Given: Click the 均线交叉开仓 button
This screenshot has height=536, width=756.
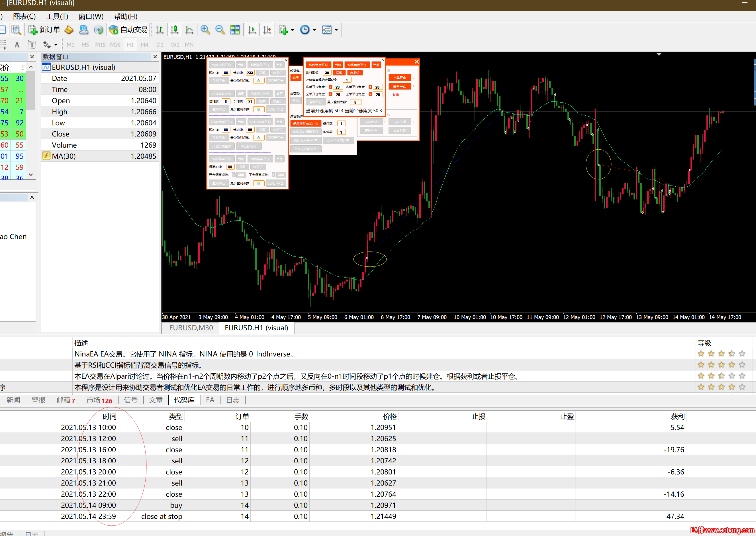Looking at the screenshot, I should coord(222,93).
